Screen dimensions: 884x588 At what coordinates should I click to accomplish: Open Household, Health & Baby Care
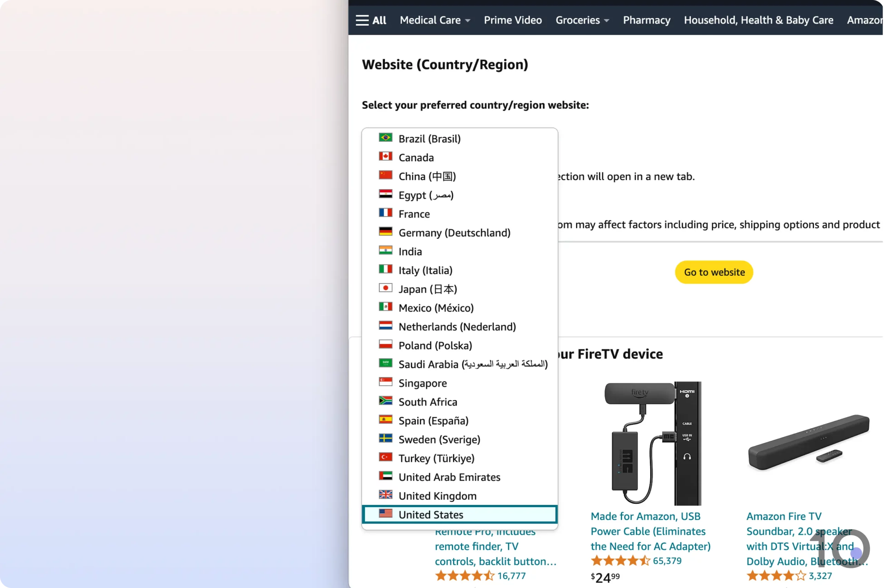point(758,20)
